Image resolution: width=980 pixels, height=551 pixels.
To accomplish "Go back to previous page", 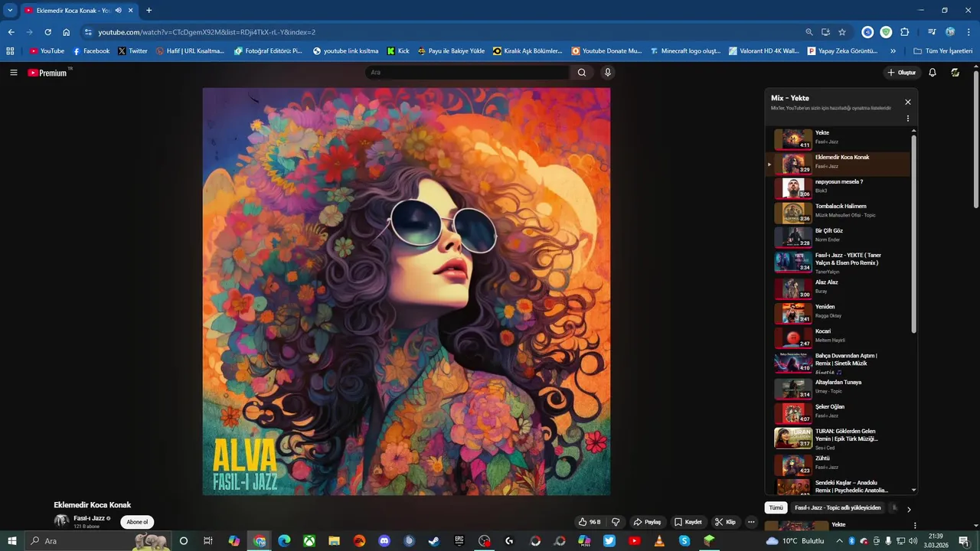I will pos(11,32).
